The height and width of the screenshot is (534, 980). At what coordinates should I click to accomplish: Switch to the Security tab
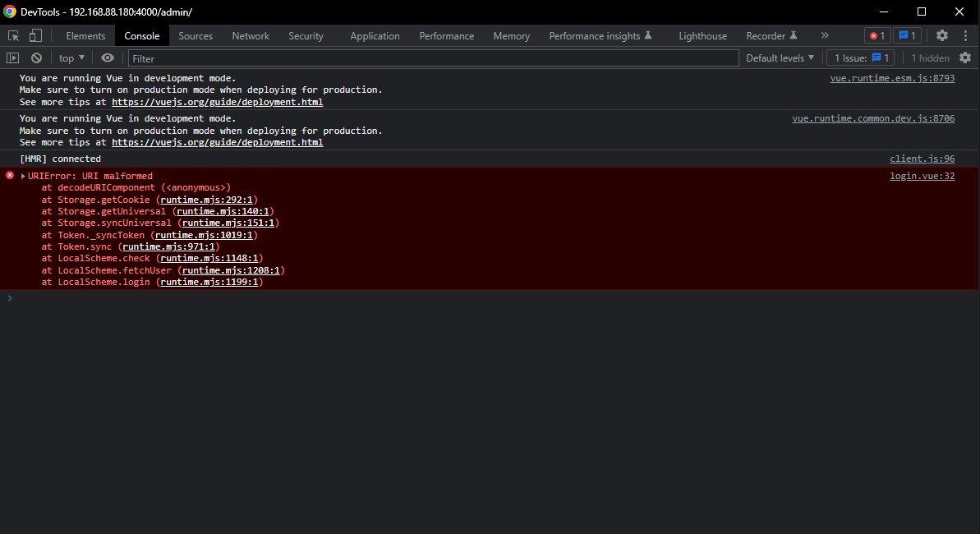coord(306,35)
